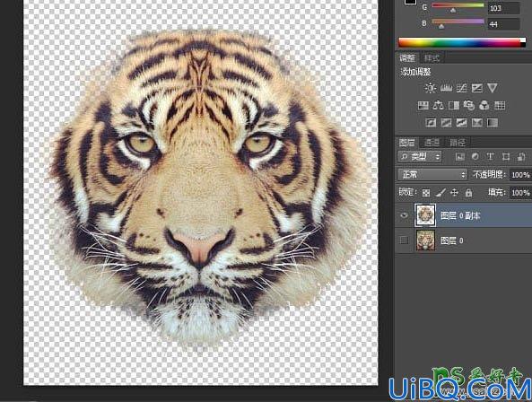Image resolution: width=532 pixels, height=402 pixels.
Task: Click the 不透明度 opacity value field
Action: tap(520, 175)
